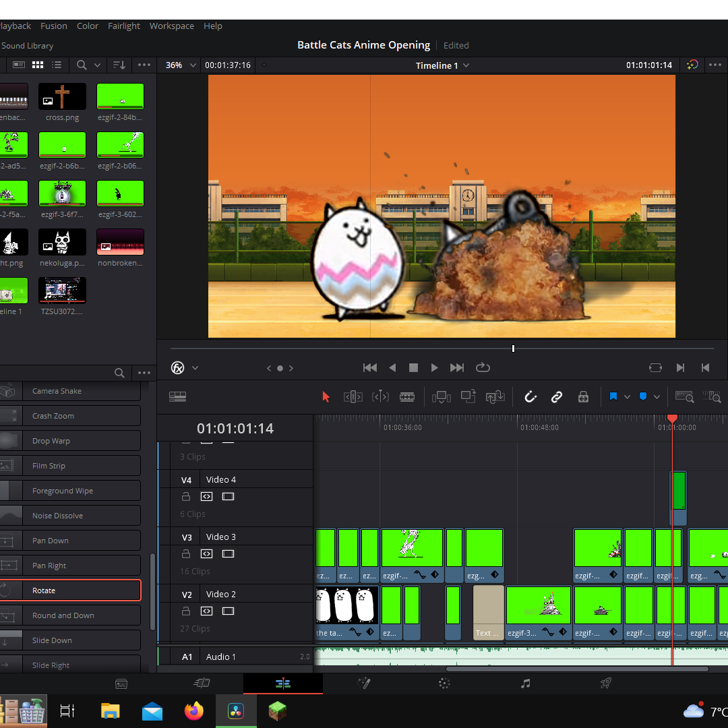728x728 pixels.
Task: Open the Fairlight menu
Action: pyautogui.click(x=124, y=26)
